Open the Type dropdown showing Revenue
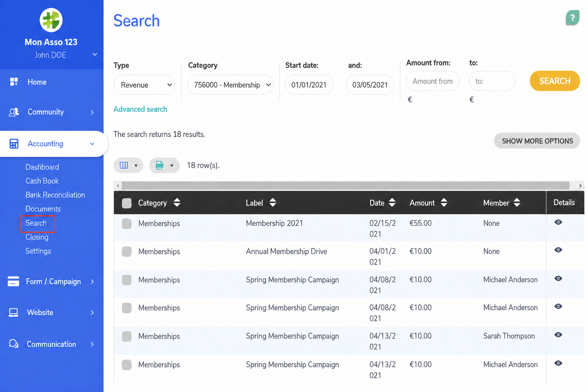Viewport: 588px width, 392px height. tap(144, 85)
